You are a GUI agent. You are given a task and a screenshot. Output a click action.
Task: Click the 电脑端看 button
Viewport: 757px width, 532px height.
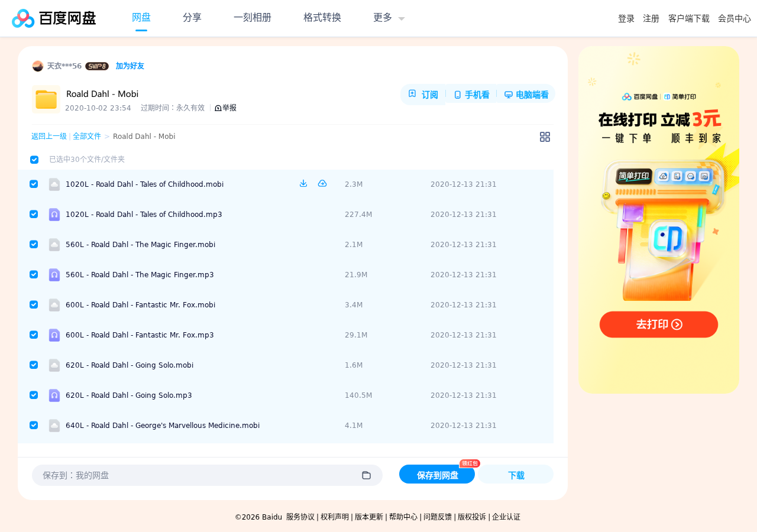tap(526, 95)
